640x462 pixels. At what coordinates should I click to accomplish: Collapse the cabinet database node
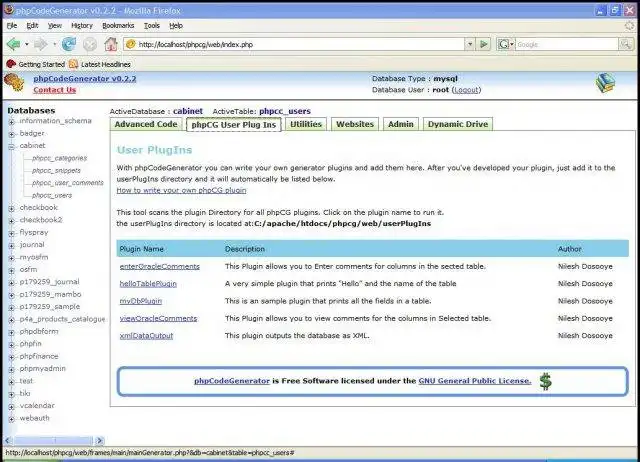(11, 147)
